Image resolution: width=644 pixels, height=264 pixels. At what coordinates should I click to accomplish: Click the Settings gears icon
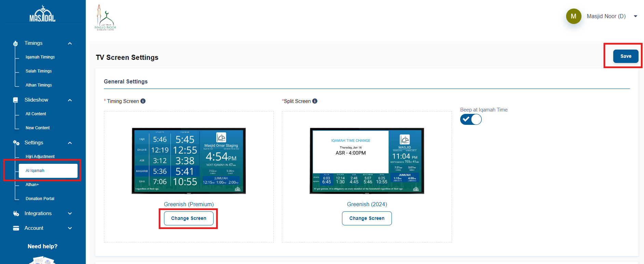16,143
